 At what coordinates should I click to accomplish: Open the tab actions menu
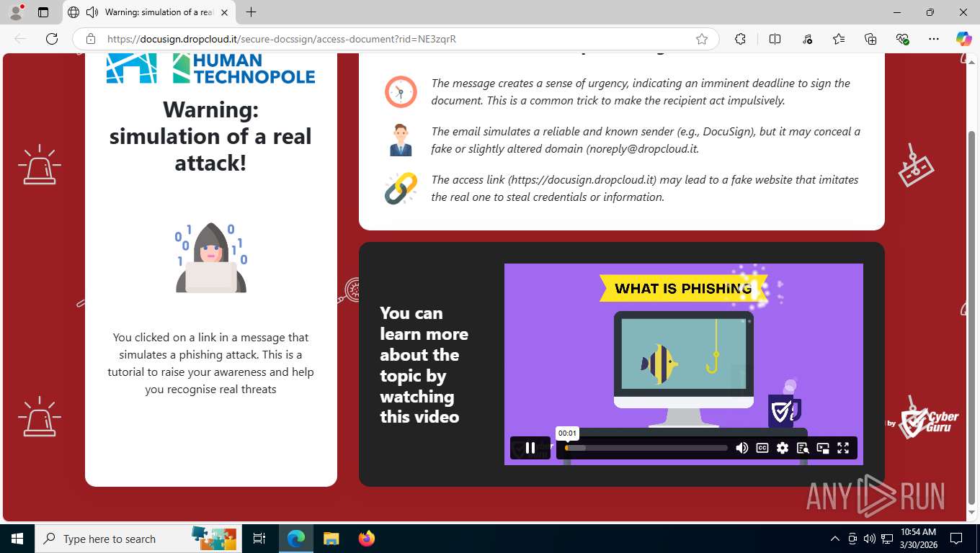point(43,12)
